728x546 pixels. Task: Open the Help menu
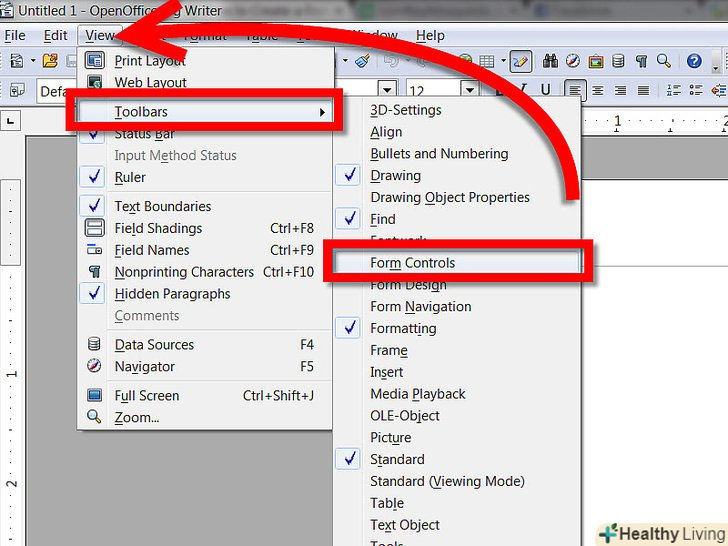pyautogui.click(x=430, y=35)
